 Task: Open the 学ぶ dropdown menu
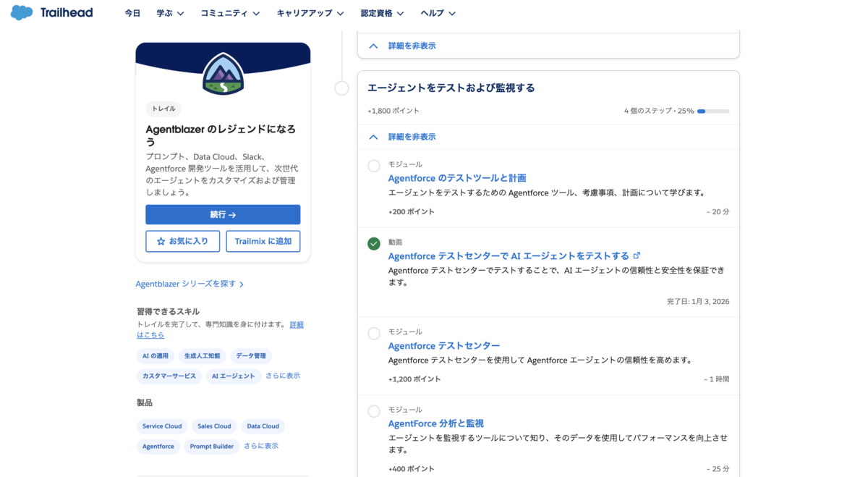click(x=170, y=13)
